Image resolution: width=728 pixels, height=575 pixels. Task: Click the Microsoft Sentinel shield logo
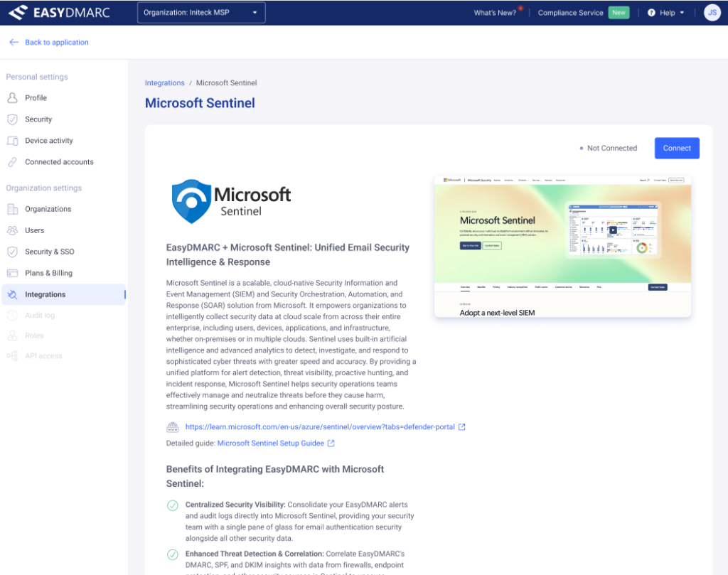191,201
